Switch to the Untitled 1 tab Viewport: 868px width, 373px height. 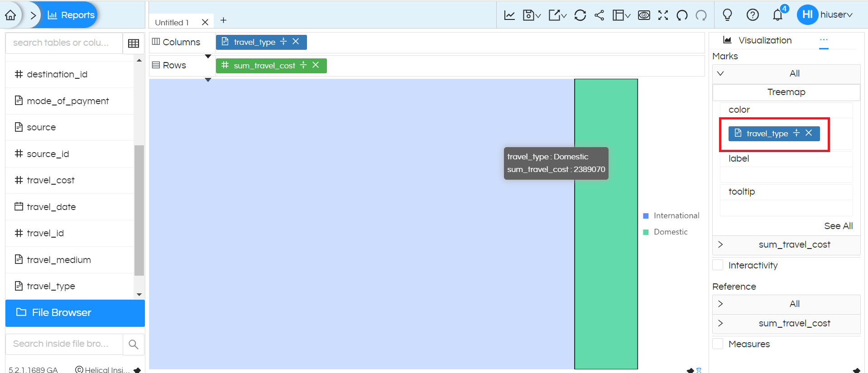coord(172,22)
